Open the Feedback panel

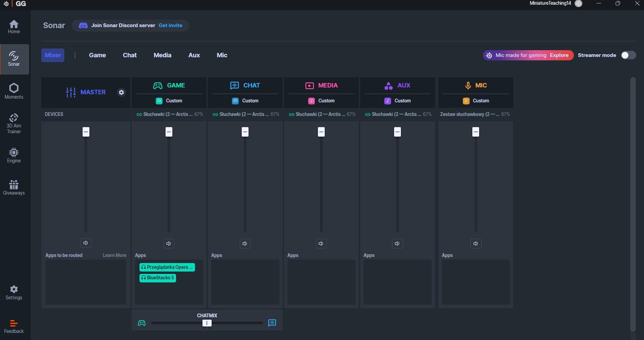14,326
